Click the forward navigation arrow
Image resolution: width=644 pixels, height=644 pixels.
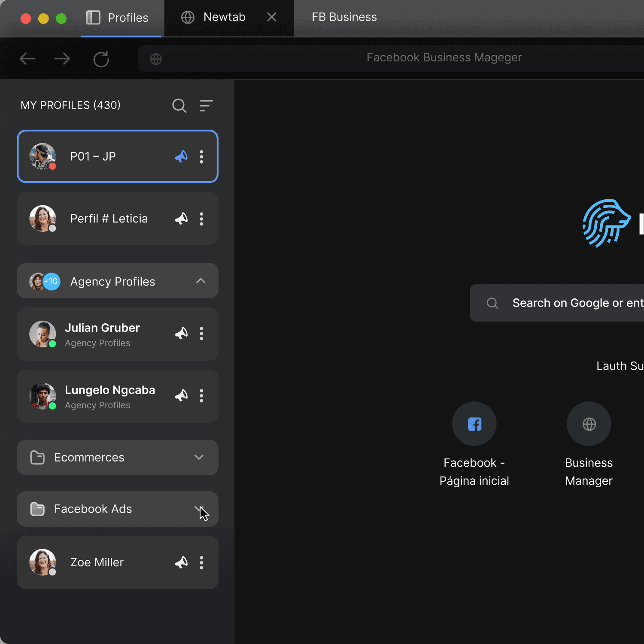tap(62, 59)
